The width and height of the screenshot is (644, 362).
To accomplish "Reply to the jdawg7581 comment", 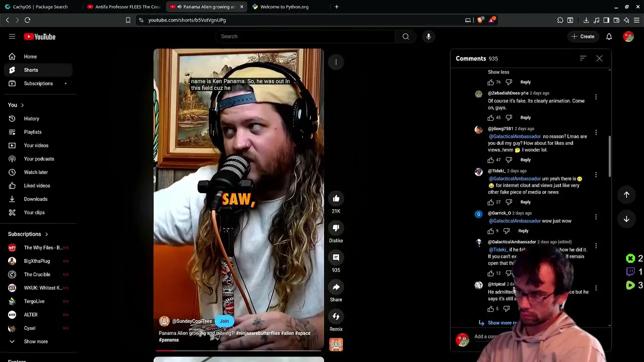I will point(525,160).
